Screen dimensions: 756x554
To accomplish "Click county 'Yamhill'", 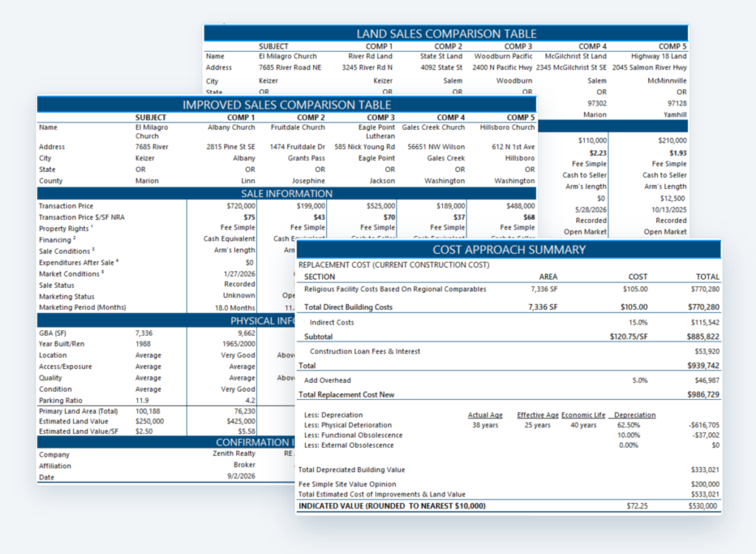I will click(675, 114).
